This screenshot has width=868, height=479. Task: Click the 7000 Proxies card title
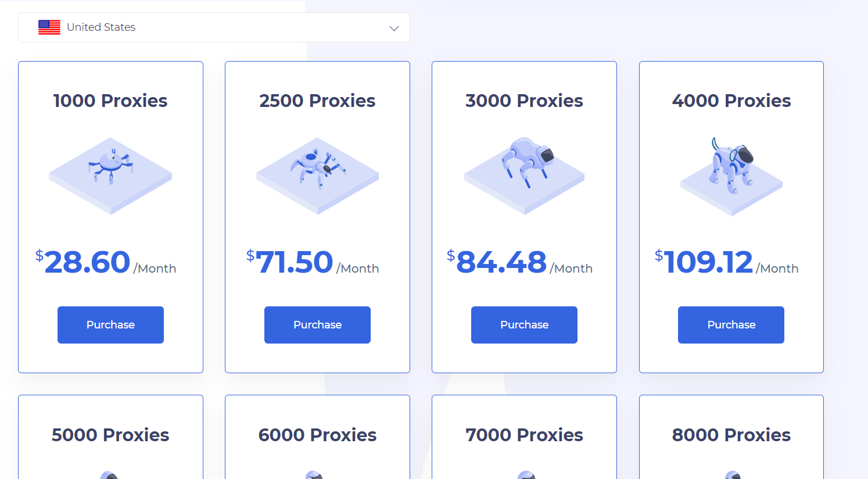pyautogui.click(x=524, y=435)
